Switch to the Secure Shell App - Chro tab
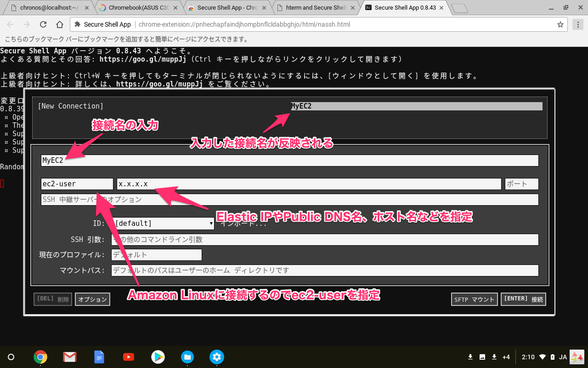588x368 pixels. click(x=227, y=8)
